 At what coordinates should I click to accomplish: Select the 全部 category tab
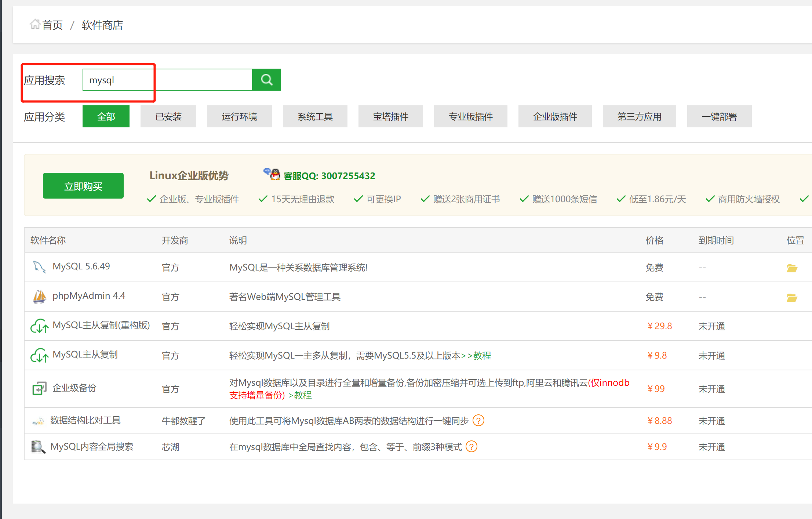point(106,116)
